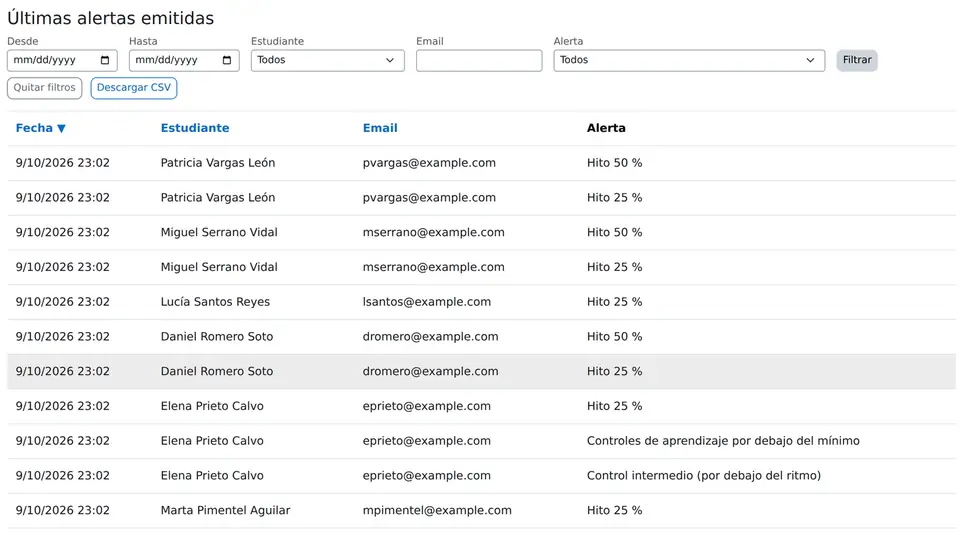The width and height of the screenshot is (960, 539).
Task: Sort the table by Estudiante column header
Action: pos(195,128)
